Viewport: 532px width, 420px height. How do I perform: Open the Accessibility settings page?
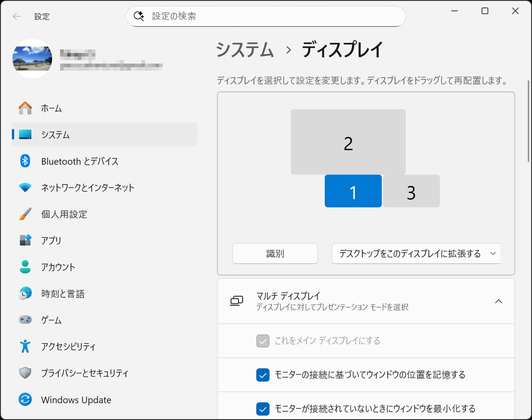(68, 347)
